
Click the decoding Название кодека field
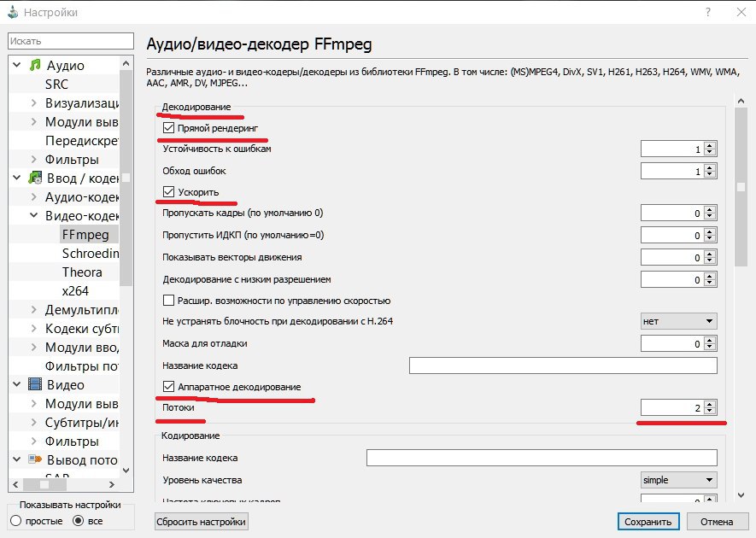(563, 365)
